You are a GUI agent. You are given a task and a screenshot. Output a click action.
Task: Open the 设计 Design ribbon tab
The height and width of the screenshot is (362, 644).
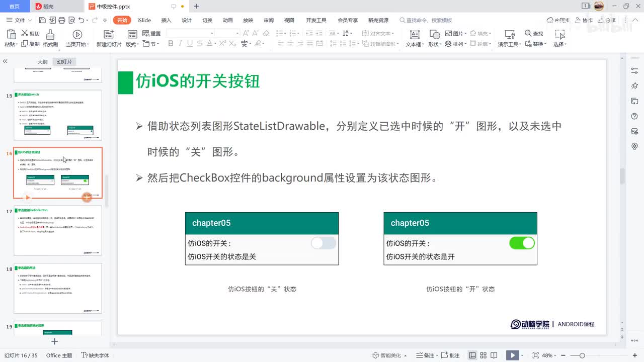point(187,20)
